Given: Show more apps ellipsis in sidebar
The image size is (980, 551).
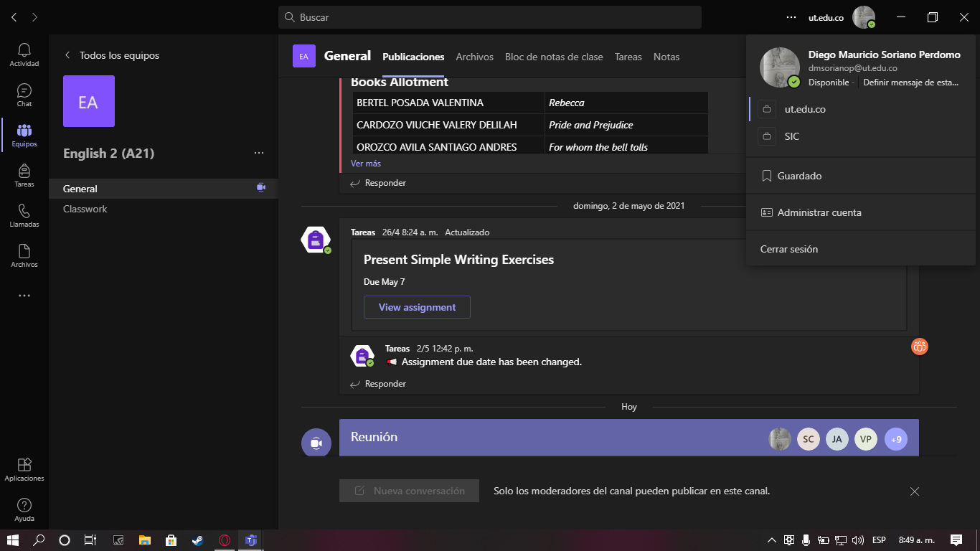Looking at the screenshot, I should 24,296.
